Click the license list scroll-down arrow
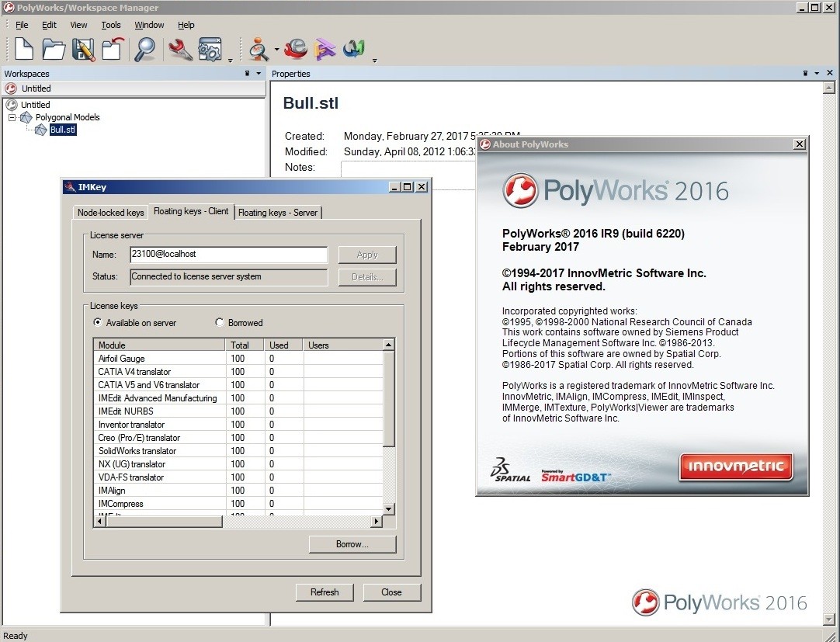This screenshot has height=642, width=840. (390, 509)
